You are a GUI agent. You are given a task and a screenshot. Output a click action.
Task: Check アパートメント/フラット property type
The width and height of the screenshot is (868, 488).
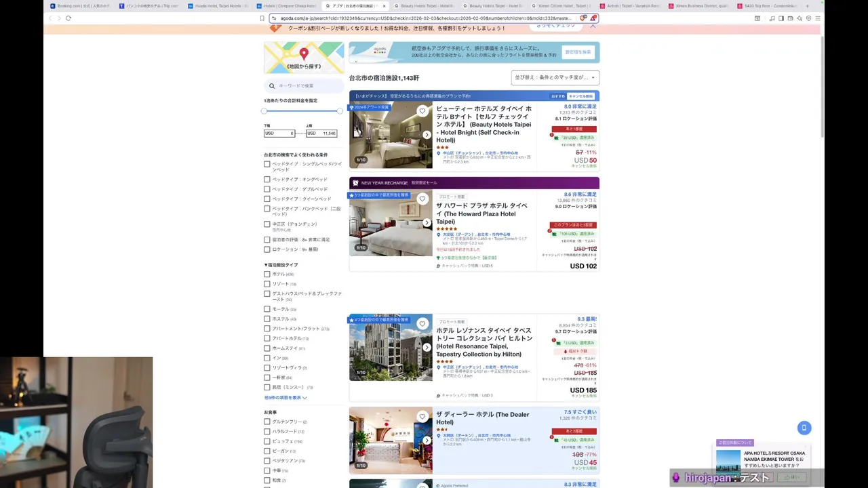[267, 329]
